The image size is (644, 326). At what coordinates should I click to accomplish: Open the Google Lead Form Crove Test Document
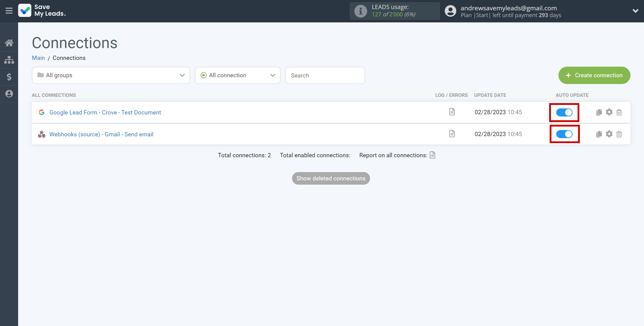(105, 112)
